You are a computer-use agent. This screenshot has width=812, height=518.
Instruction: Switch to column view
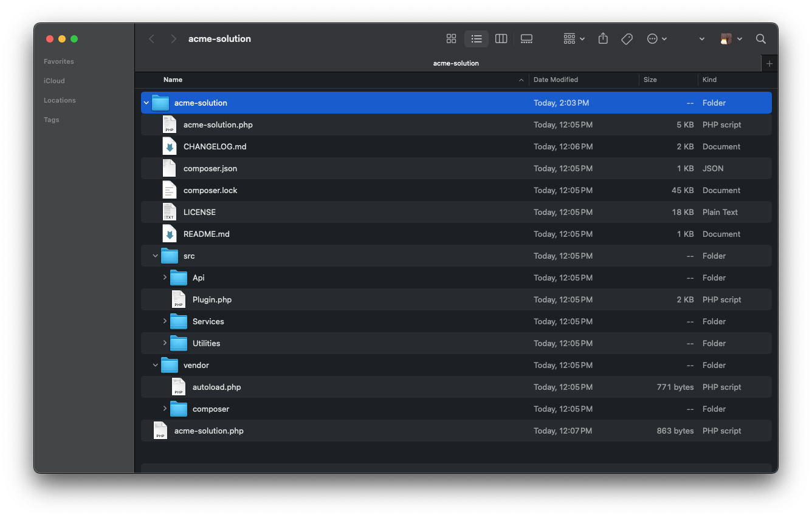pyautogui.click(x=501, y=38)
